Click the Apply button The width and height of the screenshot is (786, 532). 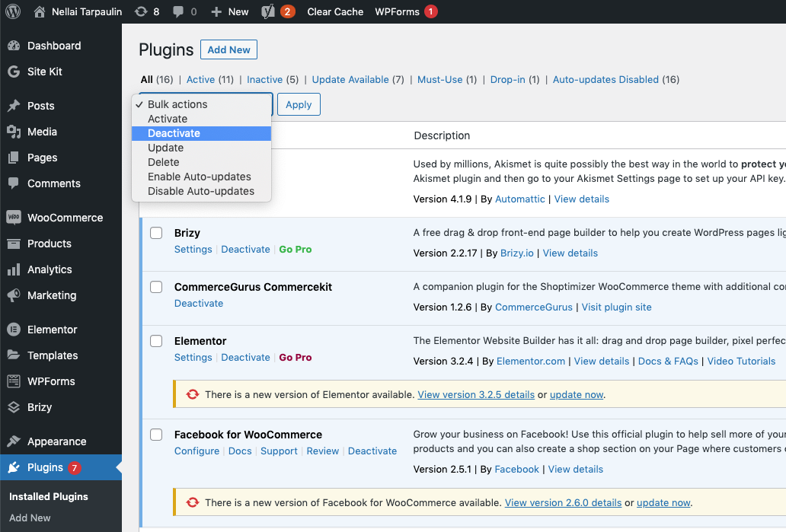click(299, 105)
